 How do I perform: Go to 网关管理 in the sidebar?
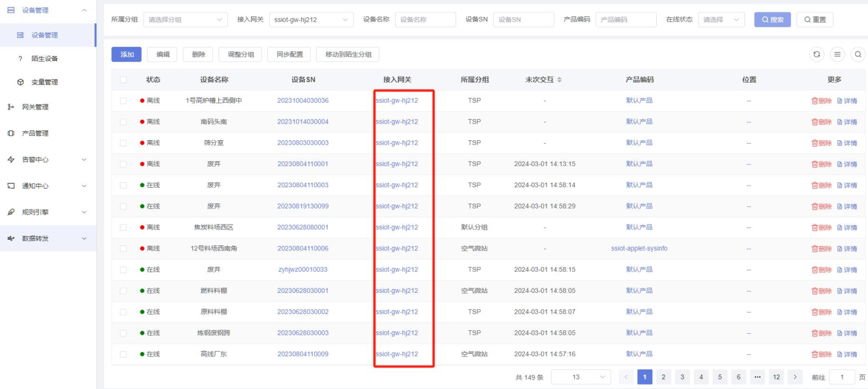point(35,107)
